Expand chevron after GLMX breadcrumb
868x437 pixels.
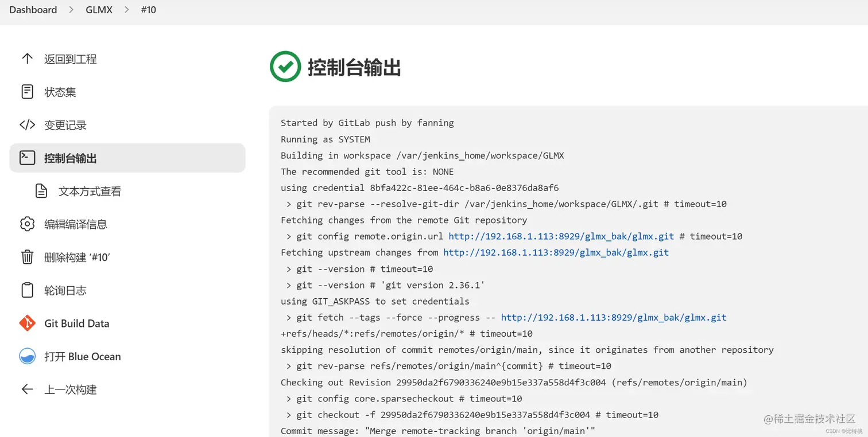coord(127,10)
